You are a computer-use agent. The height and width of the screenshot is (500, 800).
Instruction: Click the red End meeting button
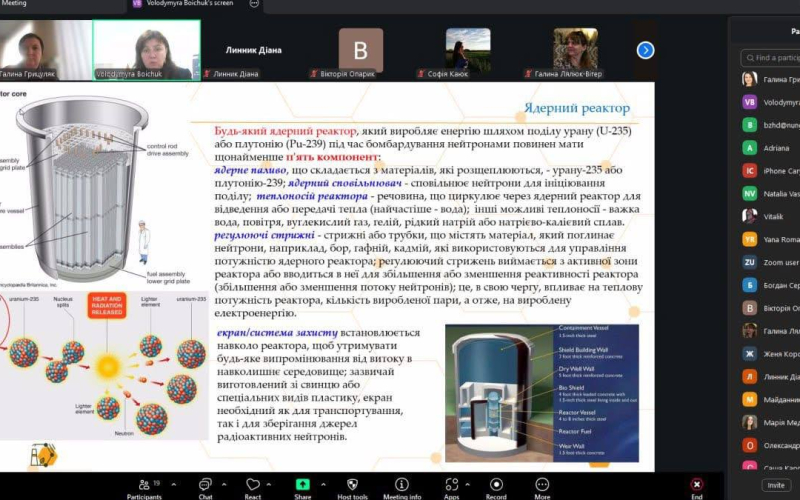(x=697, y=483)
